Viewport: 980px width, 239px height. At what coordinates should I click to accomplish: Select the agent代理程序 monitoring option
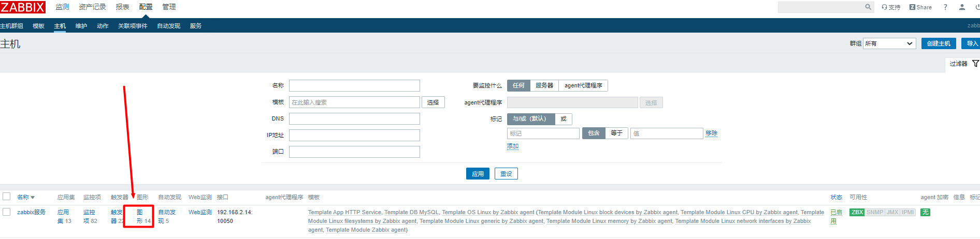tap(583, 85)
